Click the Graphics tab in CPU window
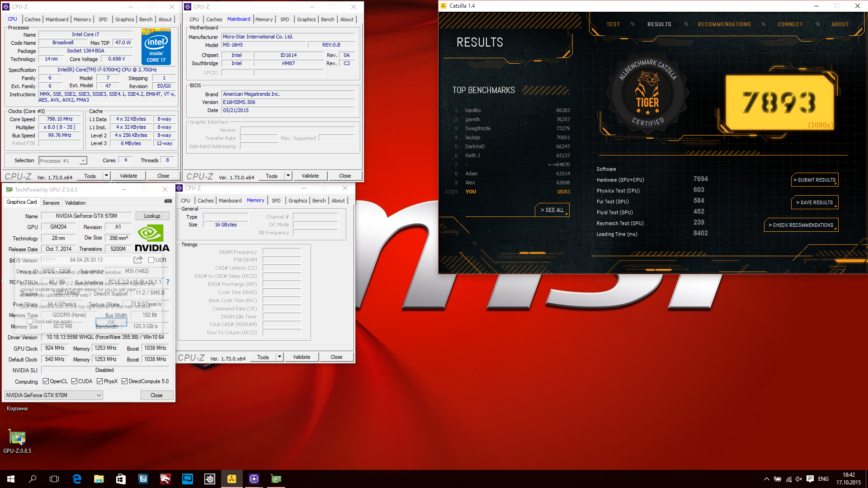Viewport: 868px width, 488px height. 124,19
